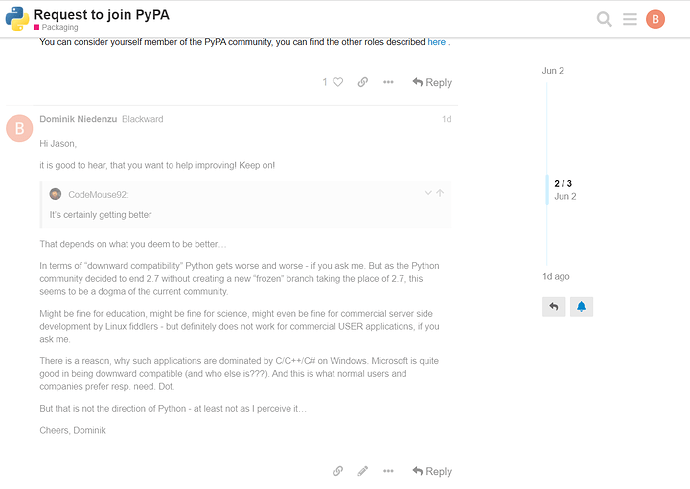This screenshot has height=489, width=690.
Task: Toggle the notification bell button
Action: coord(581,307)
